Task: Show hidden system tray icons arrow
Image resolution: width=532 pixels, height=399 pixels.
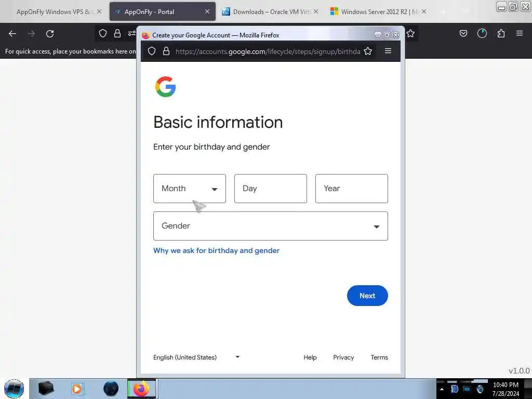Action: (442, 389)
